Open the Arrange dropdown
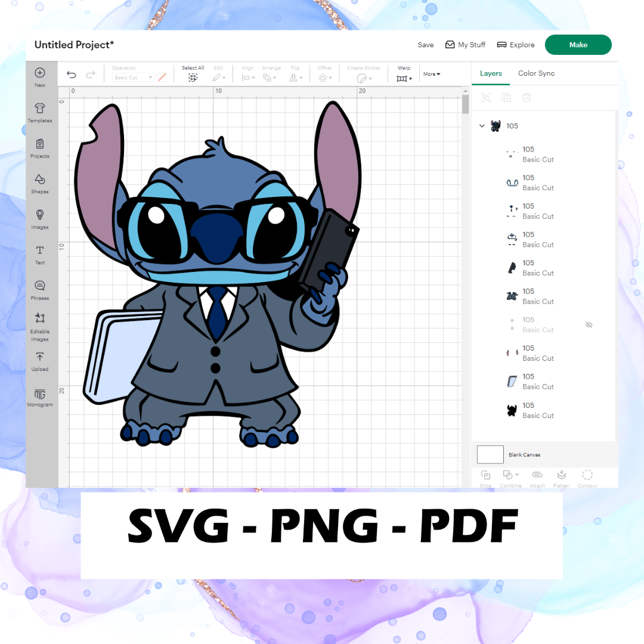The image size is (644, 644). click(270, 77)
